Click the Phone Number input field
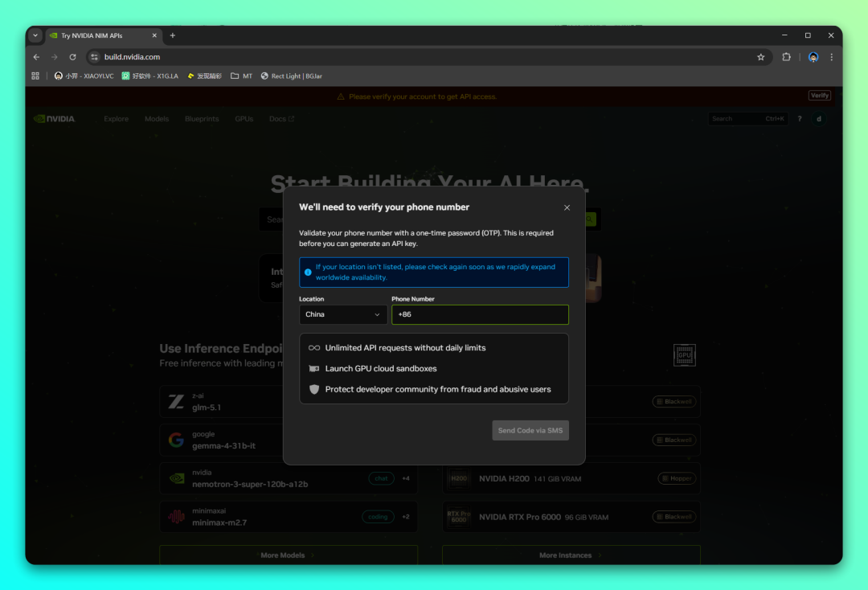 coord(480,314)
